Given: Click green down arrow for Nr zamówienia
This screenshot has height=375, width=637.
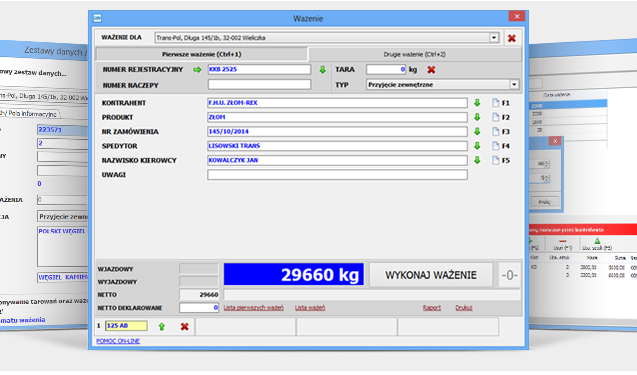Looking at the screenshot, I should click(477, 132).
